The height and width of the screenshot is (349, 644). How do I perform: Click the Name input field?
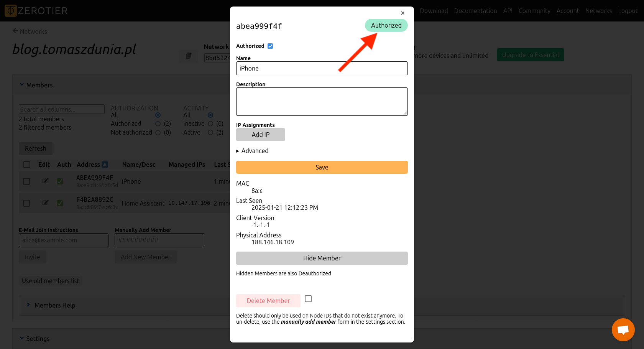click(x=322, y=68)
